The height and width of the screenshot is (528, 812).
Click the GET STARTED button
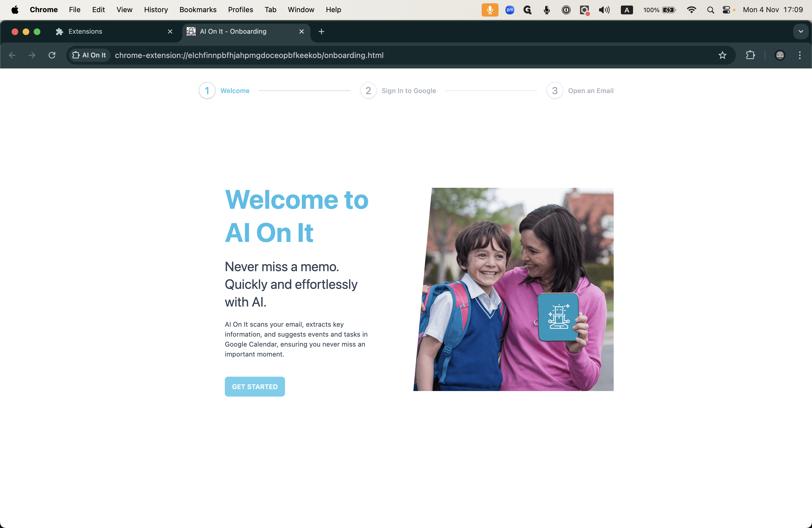[255, 386]
